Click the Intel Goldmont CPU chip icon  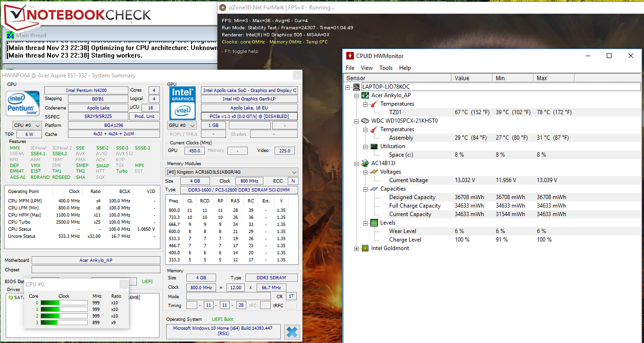[x=365, y=248]
